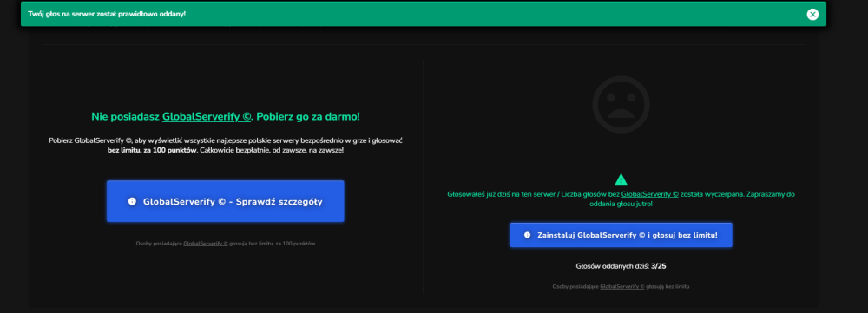Click 'Zainstaluj GlobalServerify © i głosuj bez limitu!' button
868x313 pixels.
[621, 235]
